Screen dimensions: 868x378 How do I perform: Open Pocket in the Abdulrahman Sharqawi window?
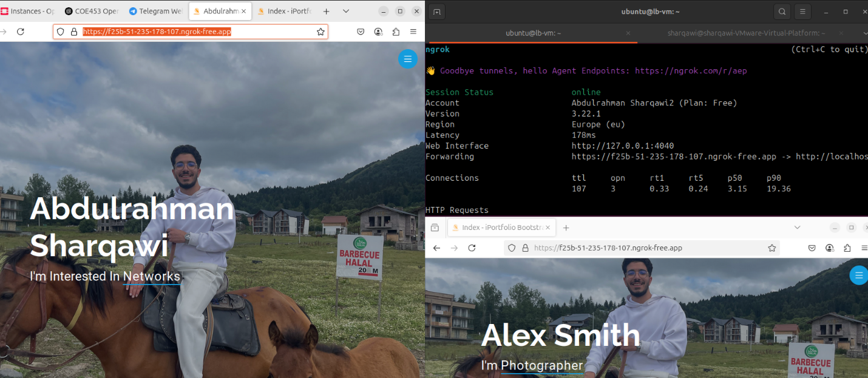pyautogui.click(x=361, y=32)
